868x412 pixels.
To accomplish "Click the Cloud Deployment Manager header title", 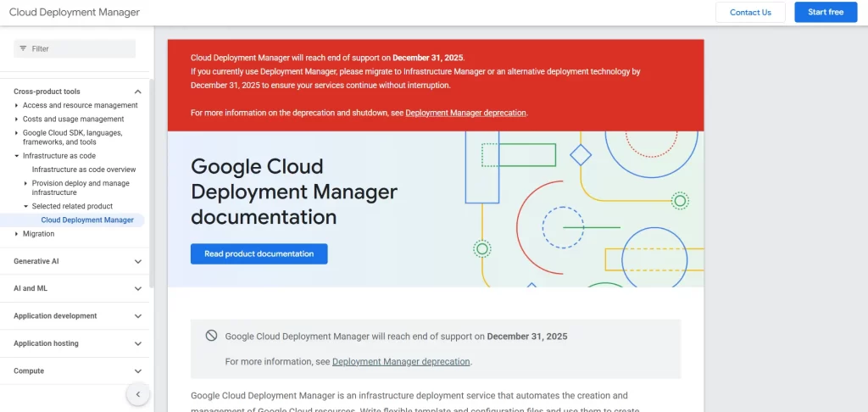I will point(75,12).
